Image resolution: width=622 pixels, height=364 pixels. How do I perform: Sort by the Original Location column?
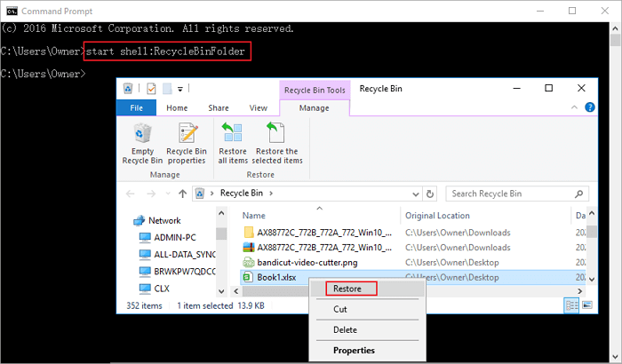pos(438,216)
